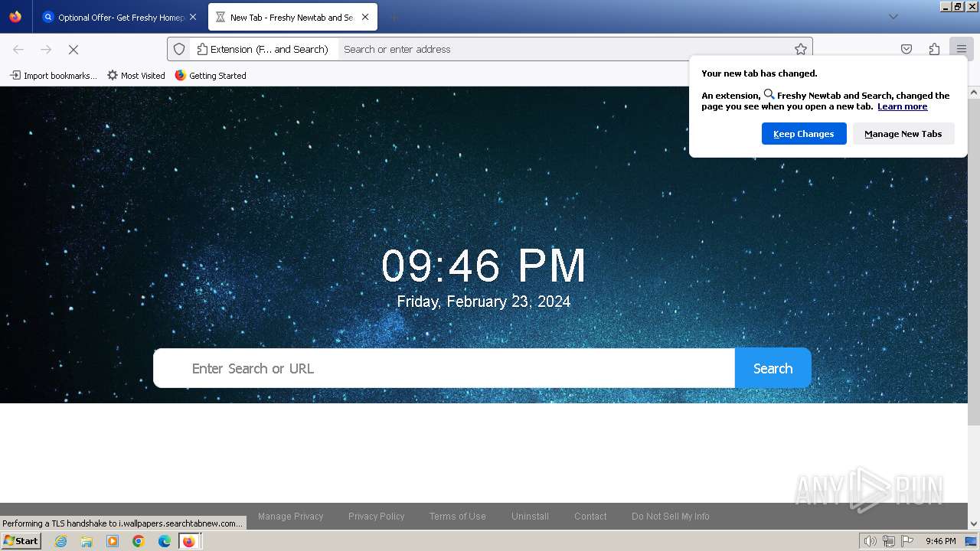Open the Learn more link
The width and height of the screenshot is (980, 551).
[x=902, y=106]
